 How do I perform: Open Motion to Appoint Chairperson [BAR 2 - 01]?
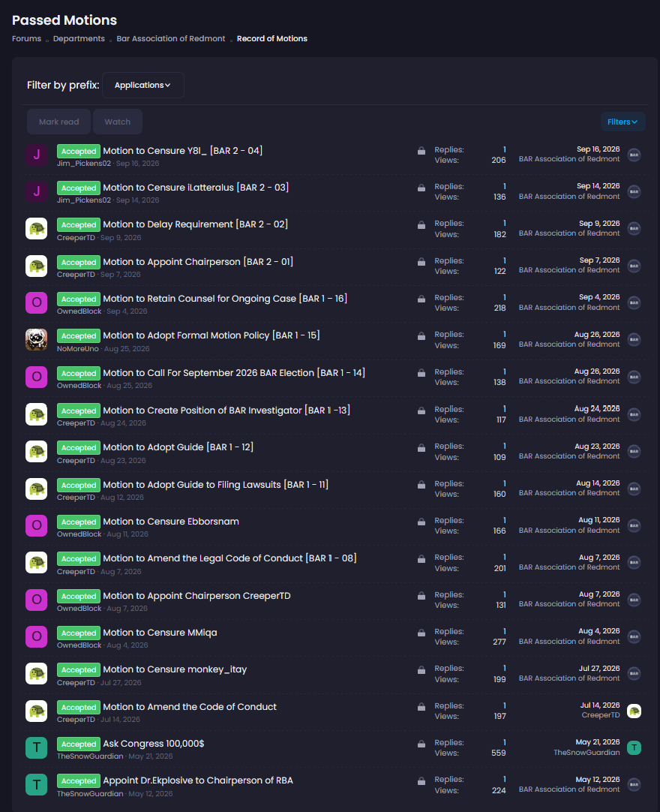pos(198,261)
